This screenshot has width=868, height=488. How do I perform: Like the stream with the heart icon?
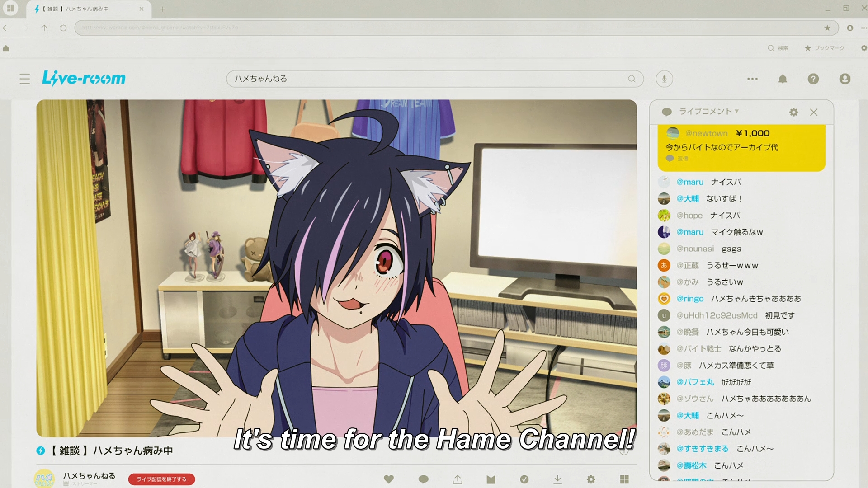[x=389, y=479]
